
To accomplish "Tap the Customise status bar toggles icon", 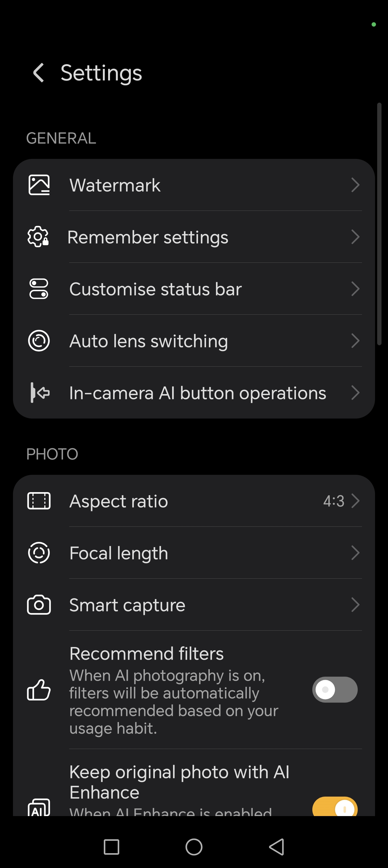I will [39, 289].
